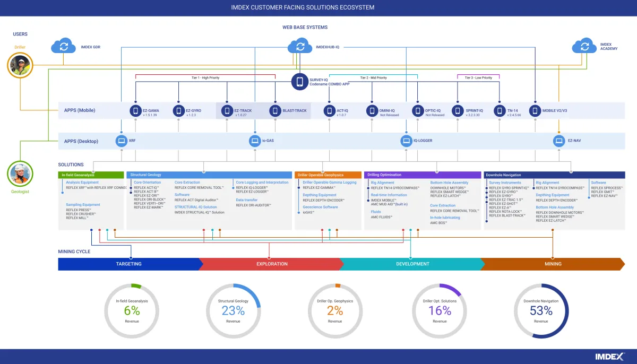Viewport: 637px width, 364px height.
Task: Open the SURVEY-IQ combo app icon
Action: (x=300, y=82)
